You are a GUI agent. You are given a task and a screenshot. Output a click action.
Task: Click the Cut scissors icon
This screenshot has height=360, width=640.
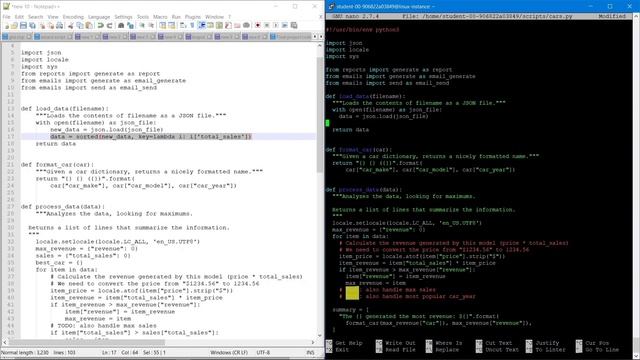pos(71,25)
